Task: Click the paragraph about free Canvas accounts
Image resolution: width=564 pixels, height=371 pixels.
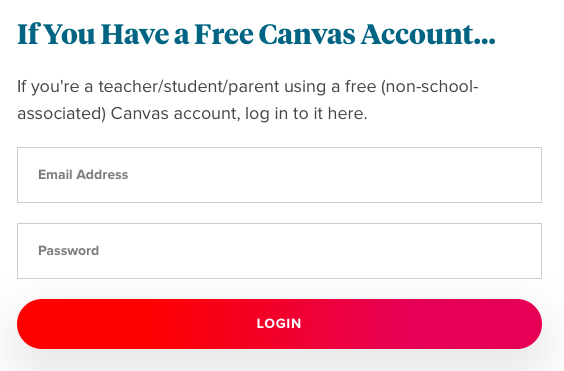Action: (248, 100)
